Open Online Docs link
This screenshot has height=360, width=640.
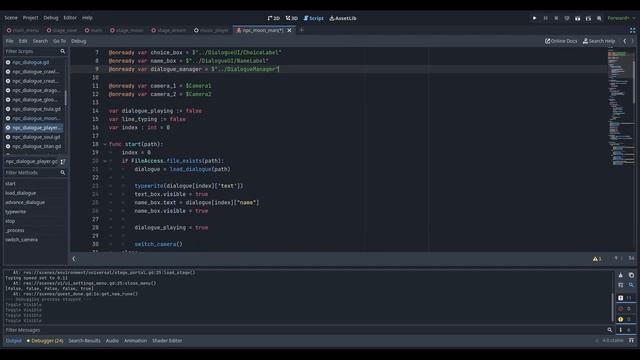tap(561, 41)
